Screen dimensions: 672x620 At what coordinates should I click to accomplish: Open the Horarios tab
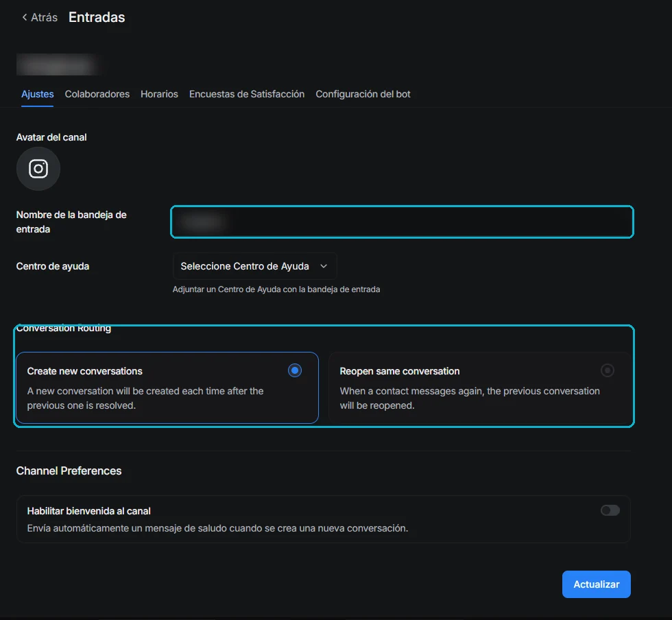coord(159,94)
